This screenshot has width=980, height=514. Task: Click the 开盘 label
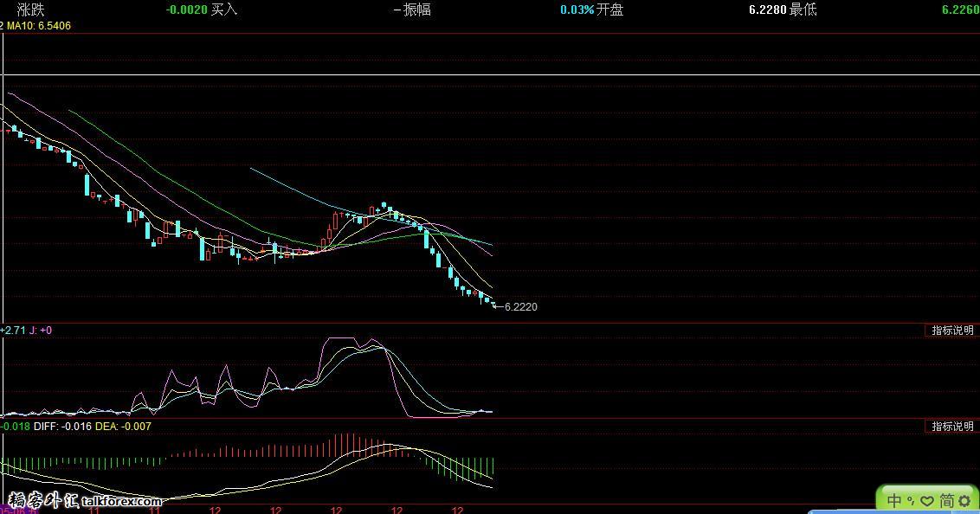610,10
